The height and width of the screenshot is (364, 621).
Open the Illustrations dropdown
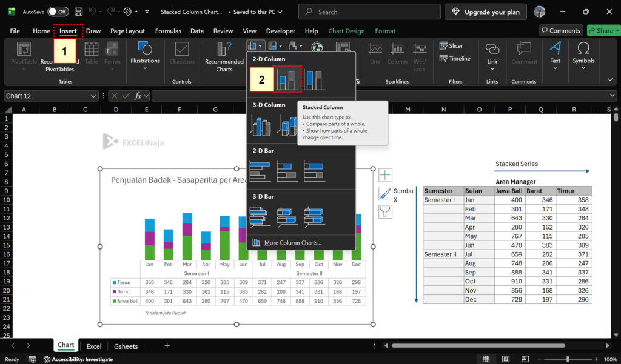click(145, 56)
